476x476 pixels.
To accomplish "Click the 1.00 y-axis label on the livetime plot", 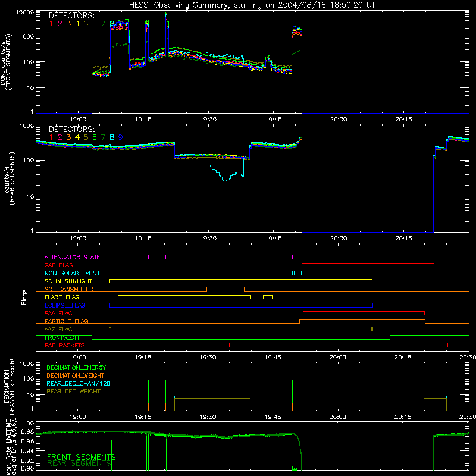I will coord(27,424).
